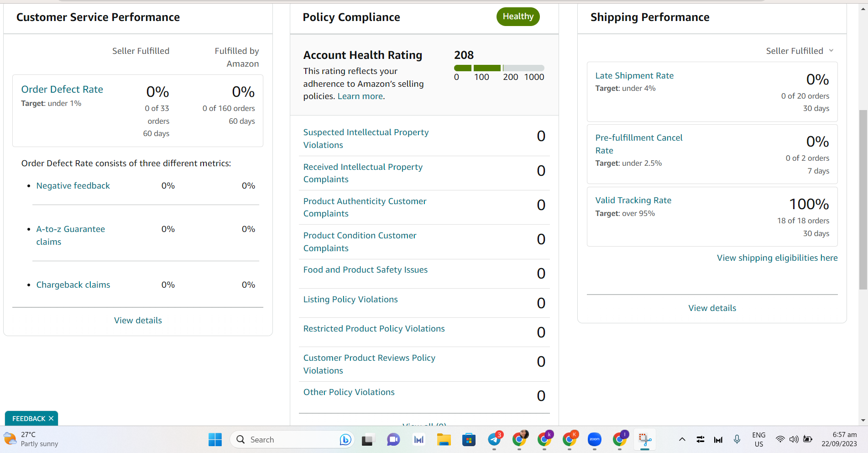
Task: Close the FEEDBACK tab
Action: pos(51,418)
